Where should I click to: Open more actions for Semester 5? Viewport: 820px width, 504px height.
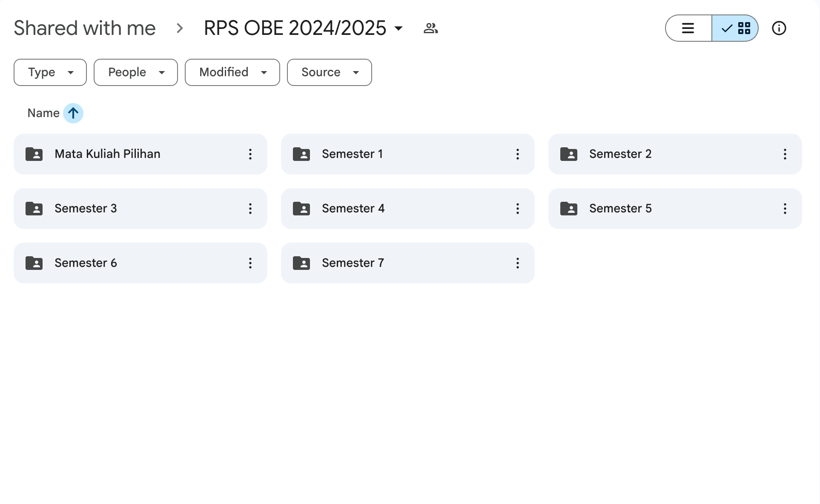tap(785, 209)
